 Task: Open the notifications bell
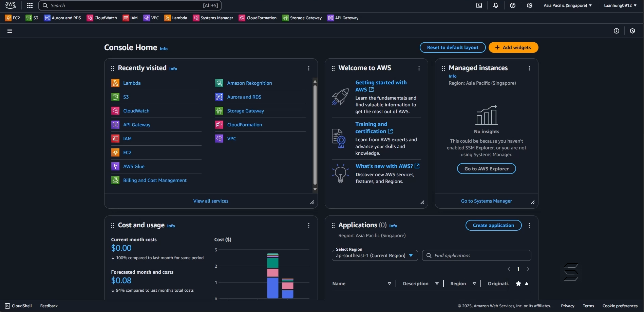click(496, 5)
